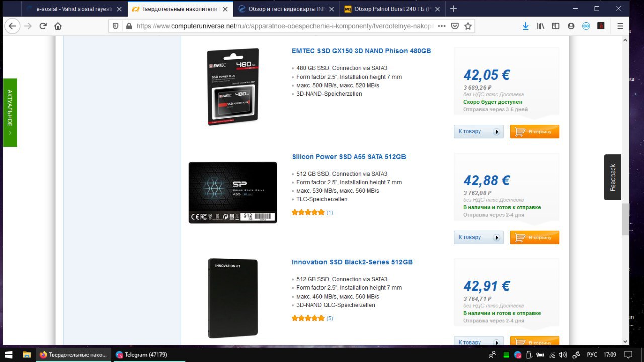Open page actions three-dot menu
The image size is (644, 362).
tap(441, 26)
